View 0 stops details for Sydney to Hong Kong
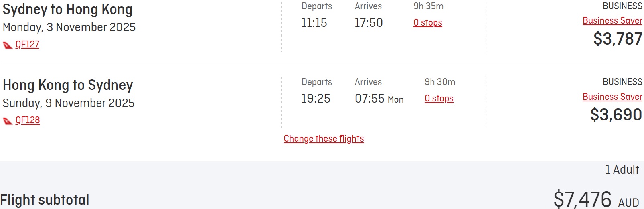 click(428, 23)
